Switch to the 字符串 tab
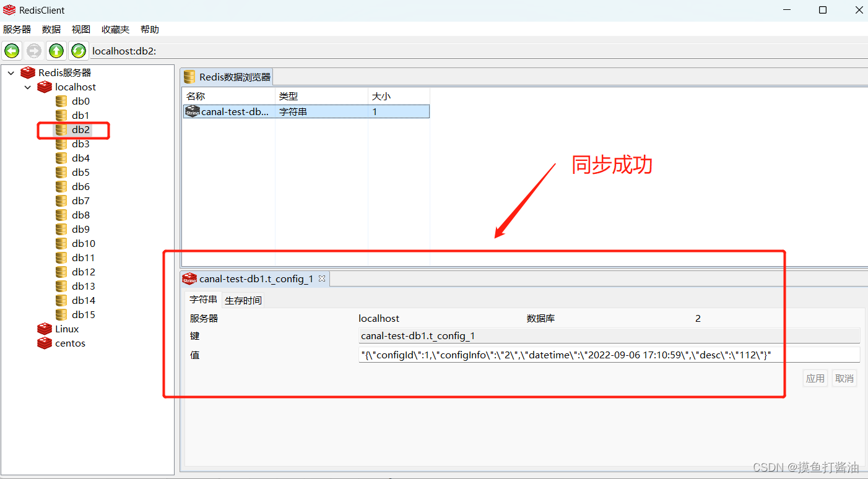This screenshot has height=479, width=868. tap(203, 300)
